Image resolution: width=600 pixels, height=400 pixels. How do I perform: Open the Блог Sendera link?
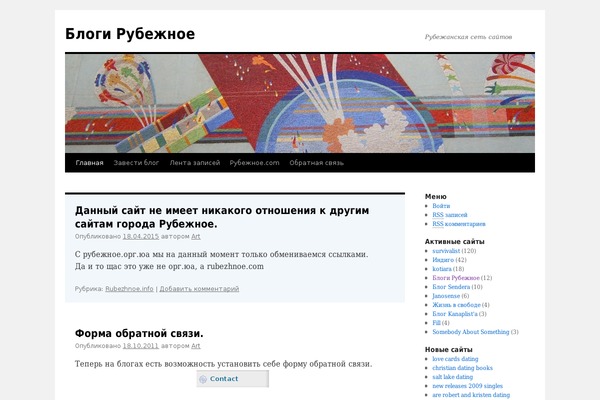[451, 287]
